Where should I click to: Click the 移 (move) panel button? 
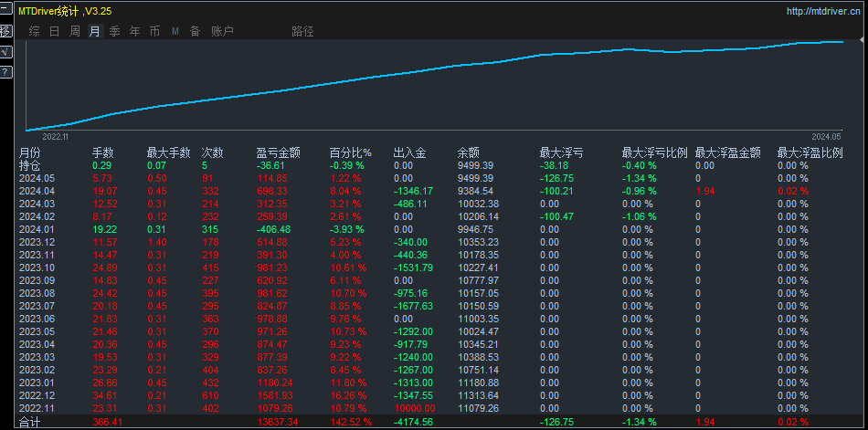point(5,30)
